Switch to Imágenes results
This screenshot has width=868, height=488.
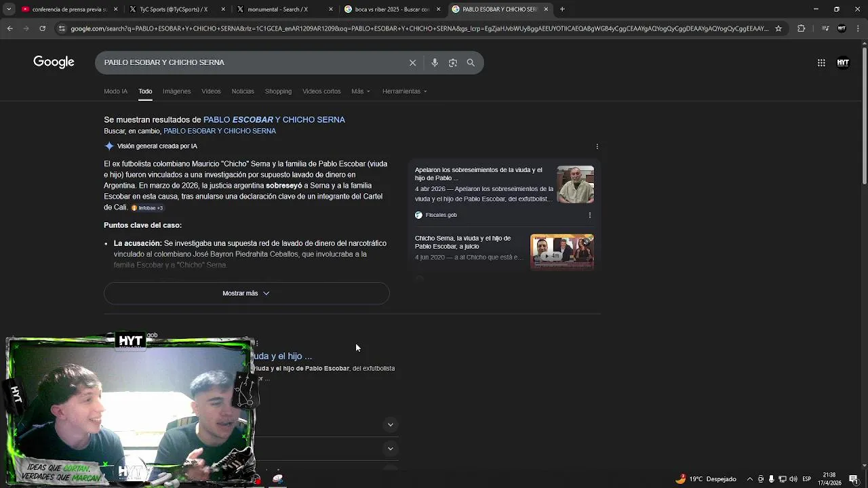pos(176,91)
